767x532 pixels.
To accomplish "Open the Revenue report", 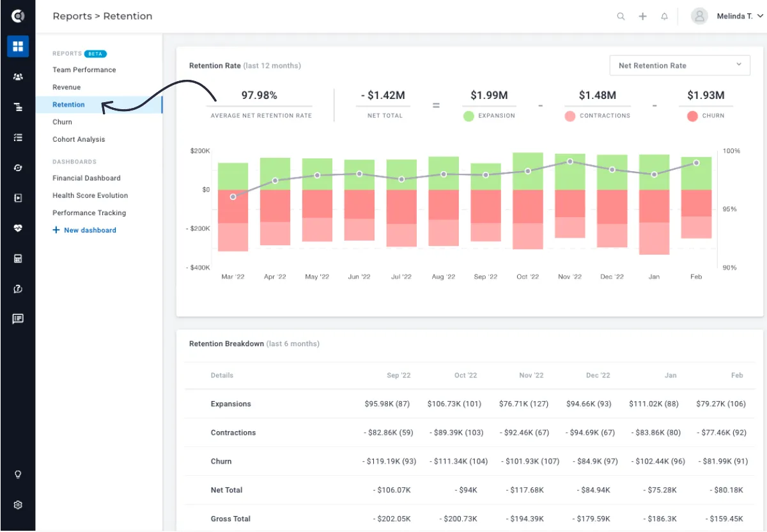I will (x=66, y=87).
